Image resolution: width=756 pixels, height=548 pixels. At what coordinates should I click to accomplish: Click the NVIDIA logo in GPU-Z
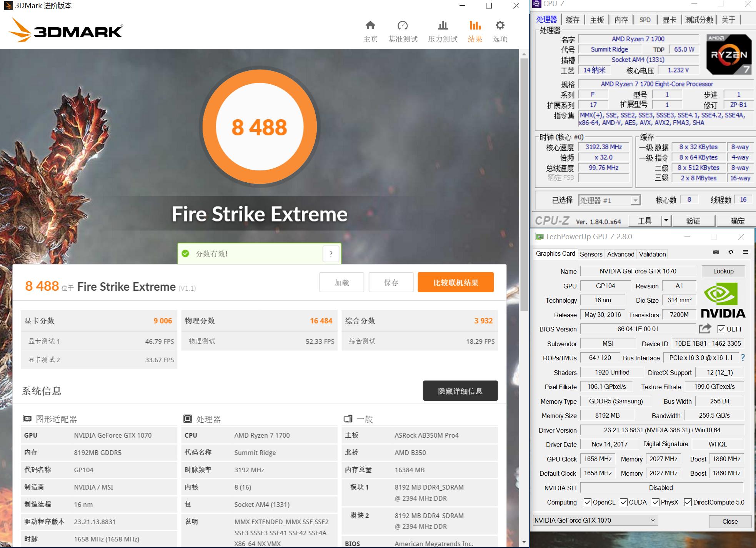(x=723, y=300)
